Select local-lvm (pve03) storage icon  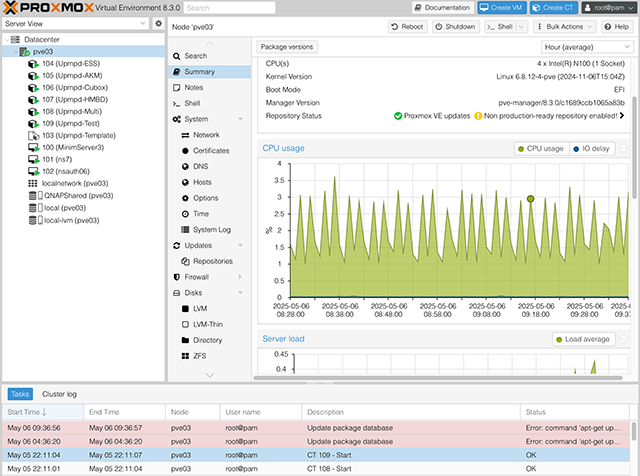35,220
